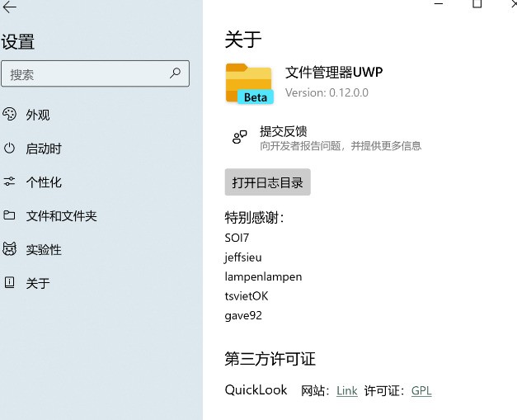Click the power icon beside 启动时

click(x=9, y=149)
